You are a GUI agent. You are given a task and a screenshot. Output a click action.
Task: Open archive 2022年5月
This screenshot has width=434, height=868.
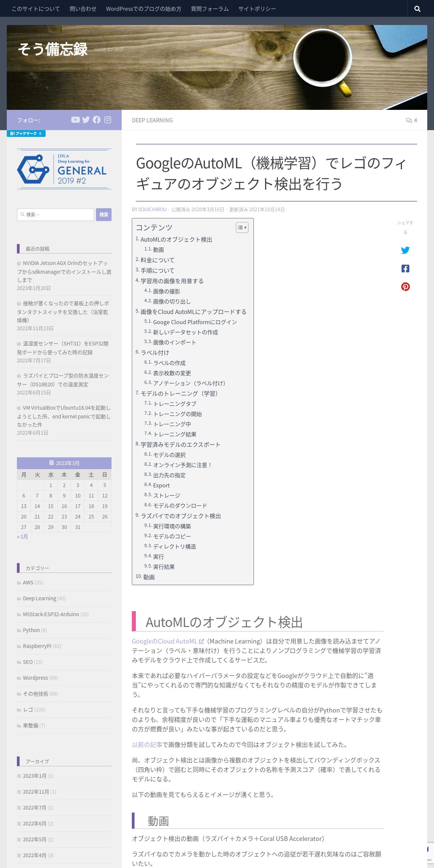(34, 839)
